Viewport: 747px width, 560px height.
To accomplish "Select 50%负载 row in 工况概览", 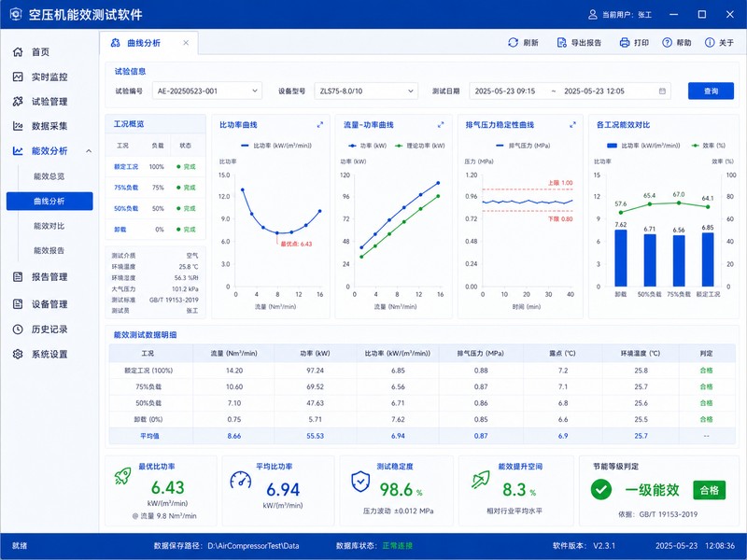I will [155, 208].
